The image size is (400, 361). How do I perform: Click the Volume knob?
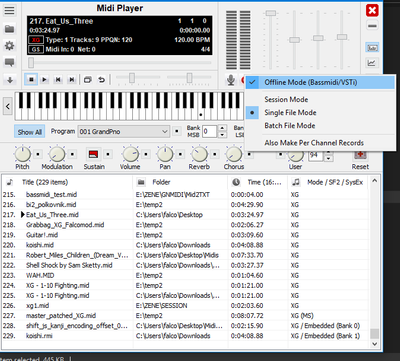pos(130,154)
